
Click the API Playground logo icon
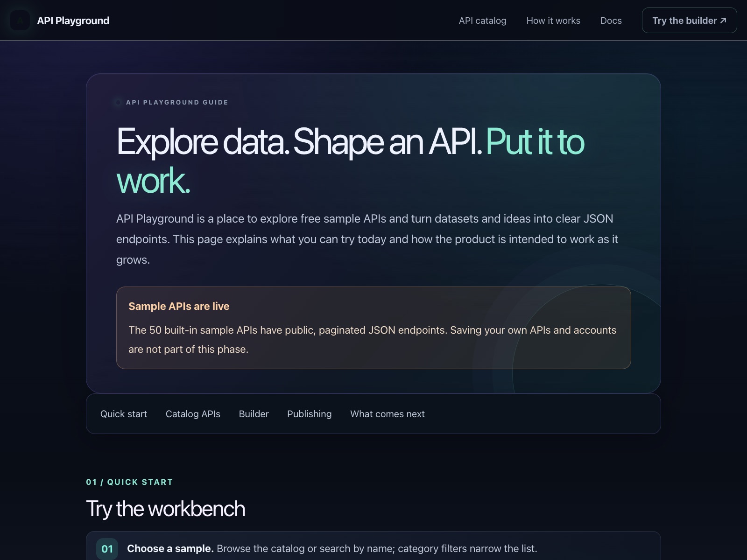coord(20,21)
